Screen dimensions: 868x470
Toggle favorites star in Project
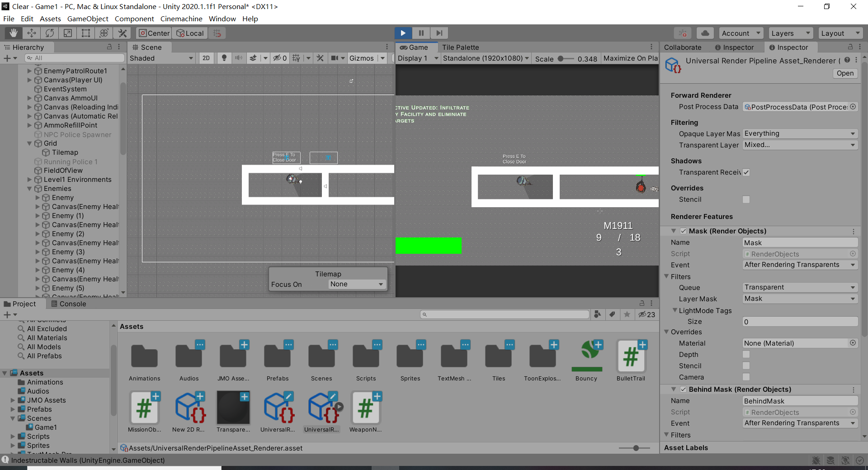tap(627, 314)
